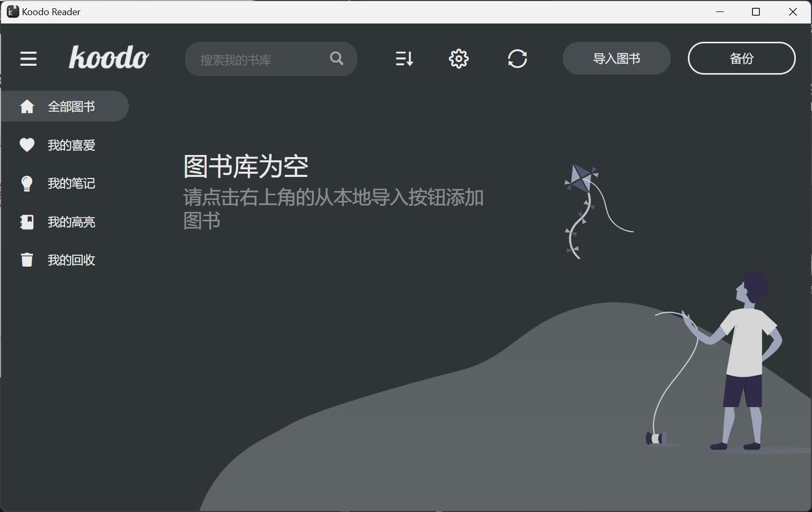The image size is (812, 512).
Task: Click the sync refresh icon
Action: click(517, 58)
